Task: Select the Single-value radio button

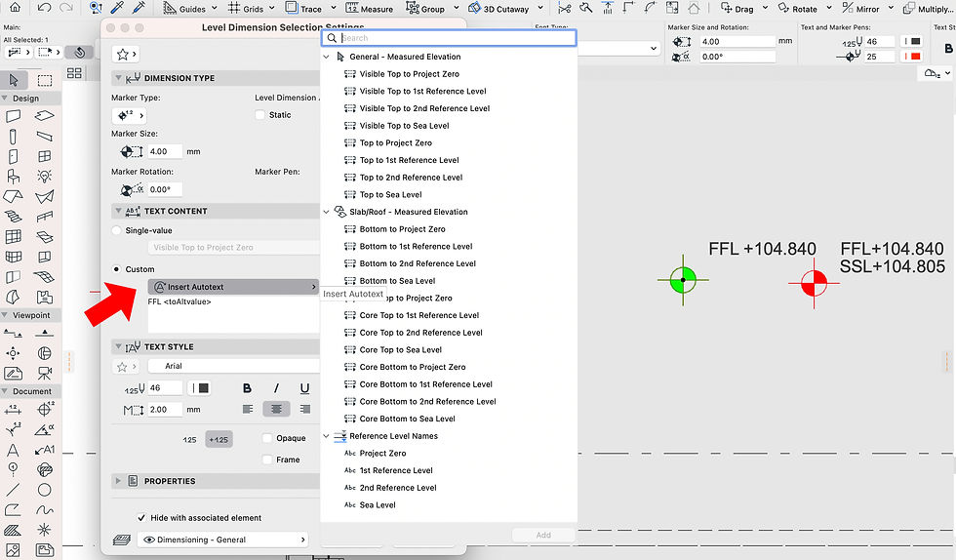Action: pos(116,230)
